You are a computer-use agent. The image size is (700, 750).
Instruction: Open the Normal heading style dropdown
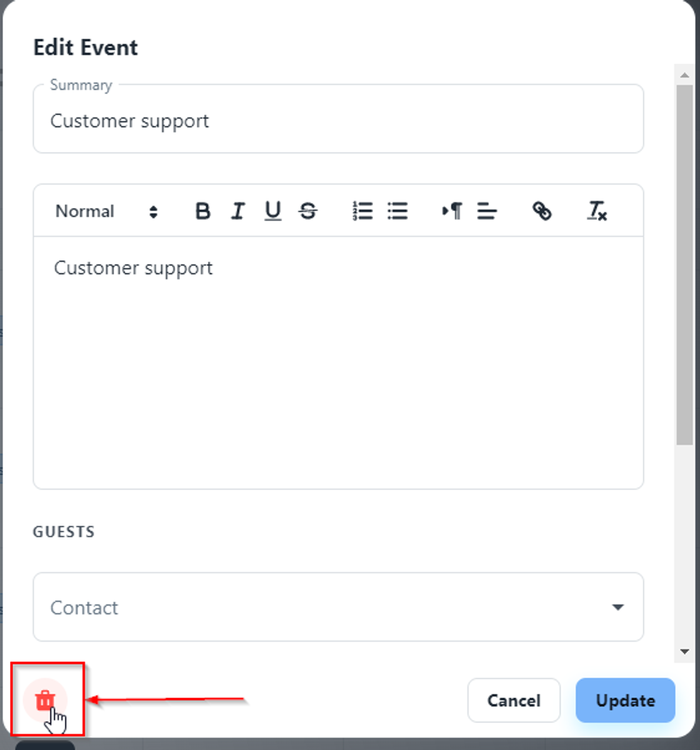pos(106,211)
